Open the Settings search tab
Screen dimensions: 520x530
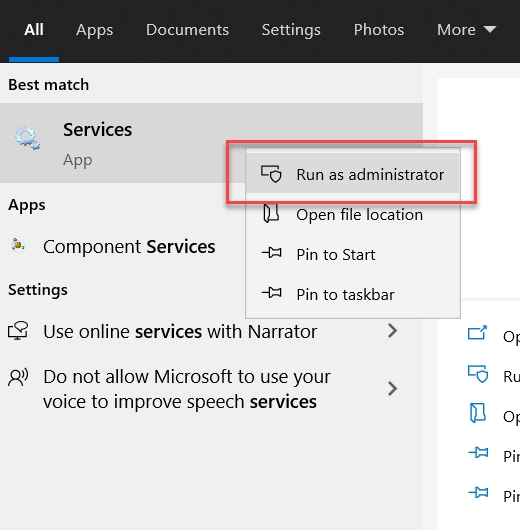291,30
